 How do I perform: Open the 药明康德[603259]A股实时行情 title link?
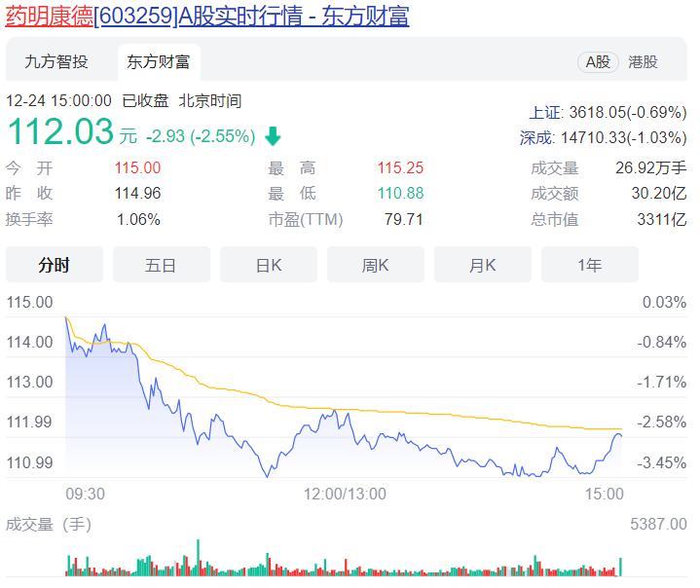pos(207,17)
